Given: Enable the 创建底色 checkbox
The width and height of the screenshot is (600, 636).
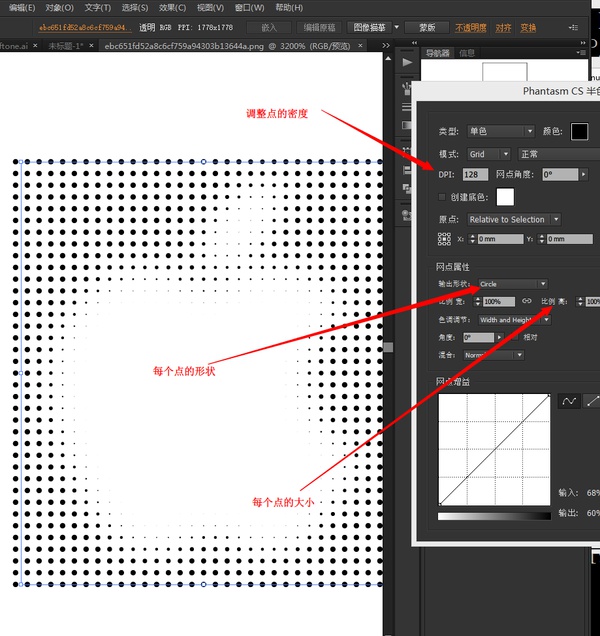Looking at the screenshot, I should click(x=443, y=197).
